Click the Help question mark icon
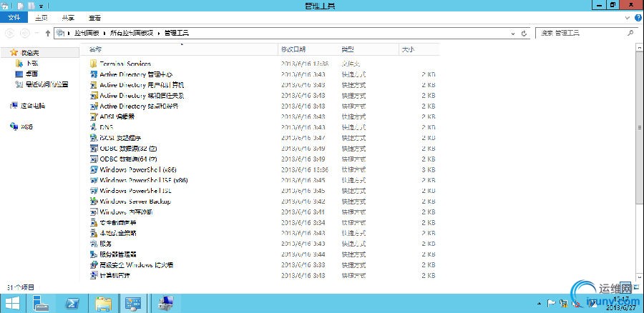Viewport: 644px width, 313px height. click(638, 18)
